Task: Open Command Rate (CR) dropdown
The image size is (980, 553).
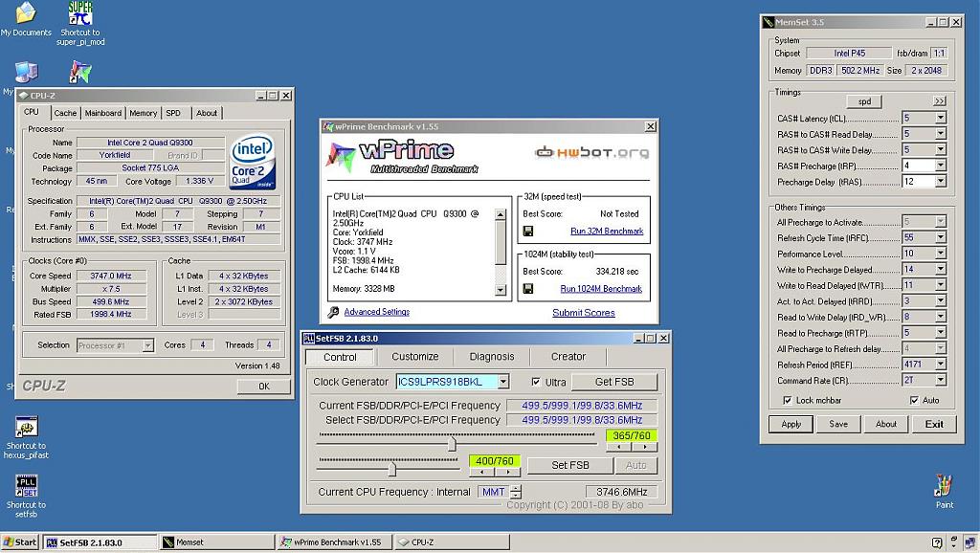Action: [x=940, y=380]
